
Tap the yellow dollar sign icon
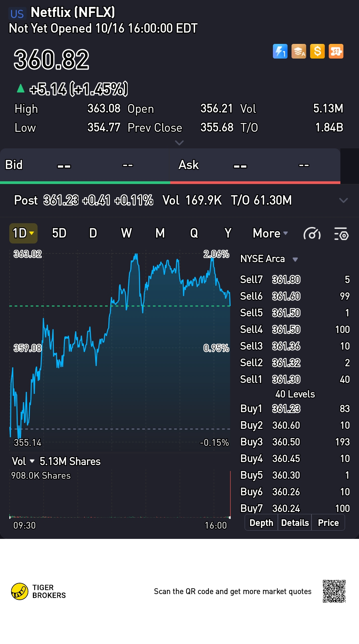pos(317,51)
